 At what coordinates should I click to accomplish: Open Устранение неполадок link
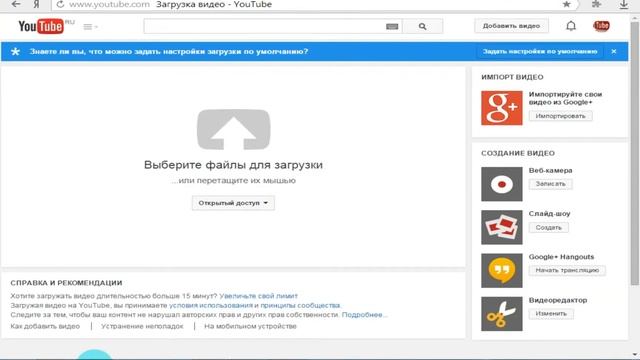pos(142,326)
